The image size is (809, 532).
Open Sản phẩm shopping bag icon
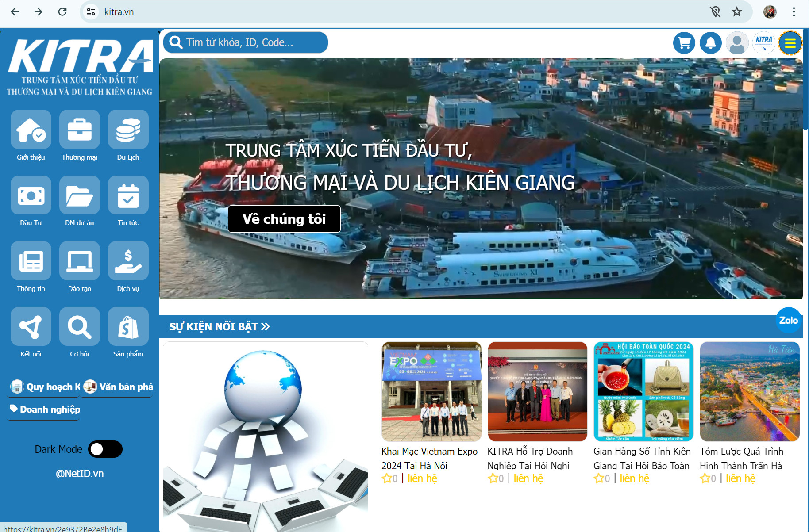[x=128, y=326]
